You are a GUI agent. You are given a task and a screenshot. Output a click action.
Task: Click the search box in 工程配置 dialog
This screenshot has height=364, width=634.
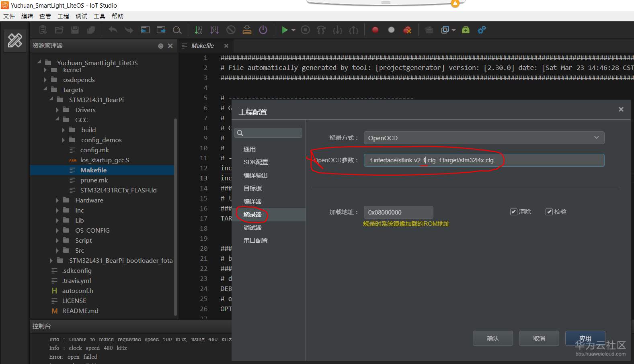pyautogui.click(x=268, y=133)
